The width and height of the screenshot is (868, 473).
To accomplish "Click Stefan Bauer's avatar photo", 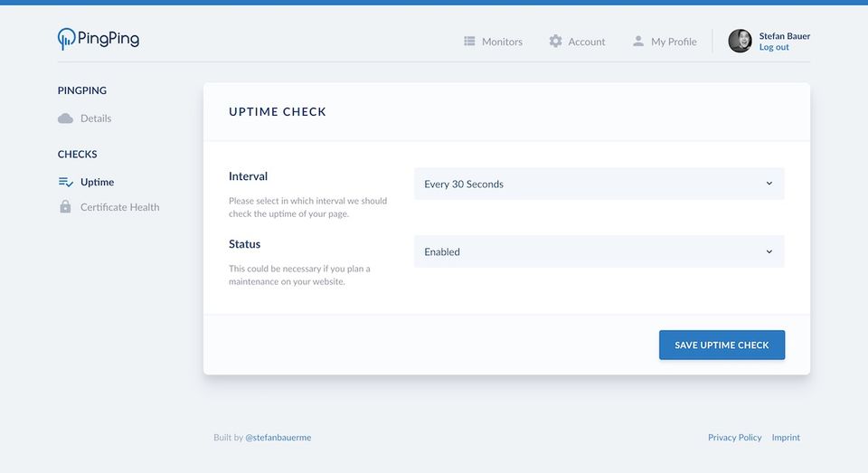I will (x=740, y=41).
